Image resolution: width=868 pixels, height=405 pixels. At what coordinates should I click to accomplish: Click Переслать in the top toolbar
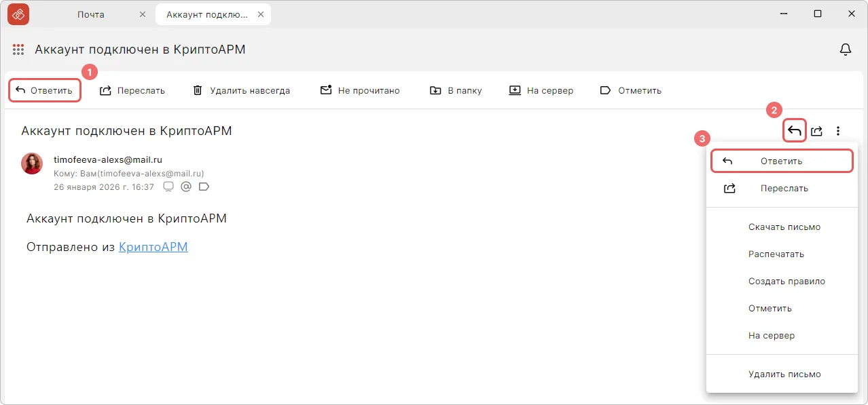[x=132, y=91]
